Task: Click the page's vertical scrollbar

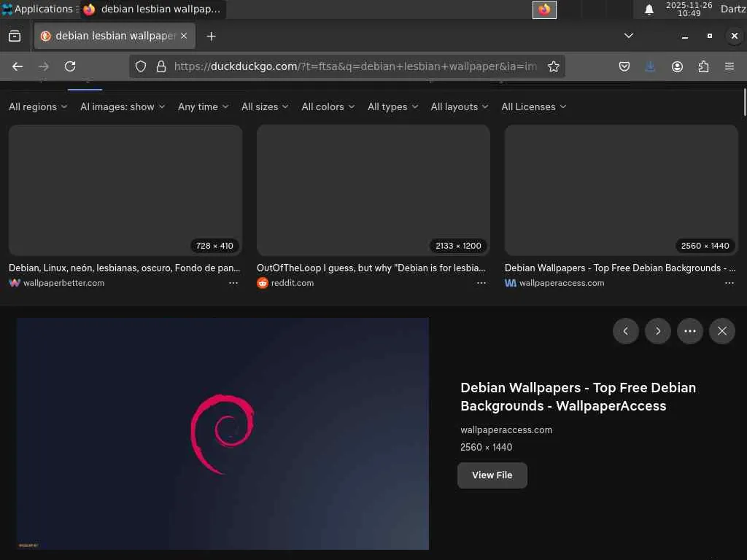Action: click(744, 102)
